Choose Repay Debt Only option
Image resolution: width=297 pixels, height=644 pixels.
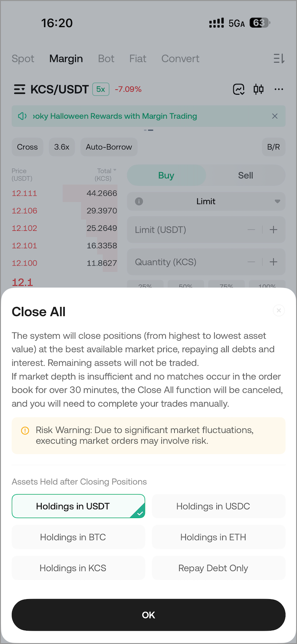(218, 568)
